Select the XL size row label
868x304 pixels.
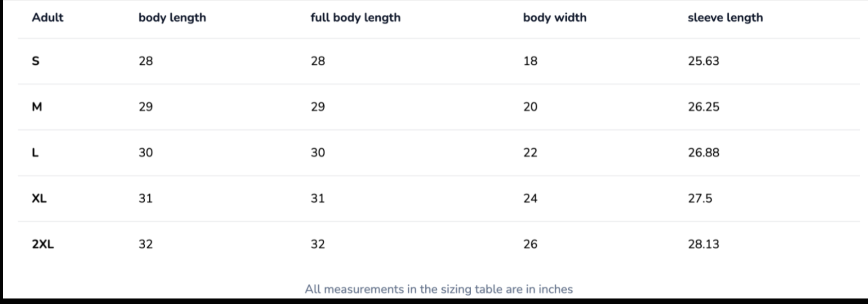pos(39,198)
